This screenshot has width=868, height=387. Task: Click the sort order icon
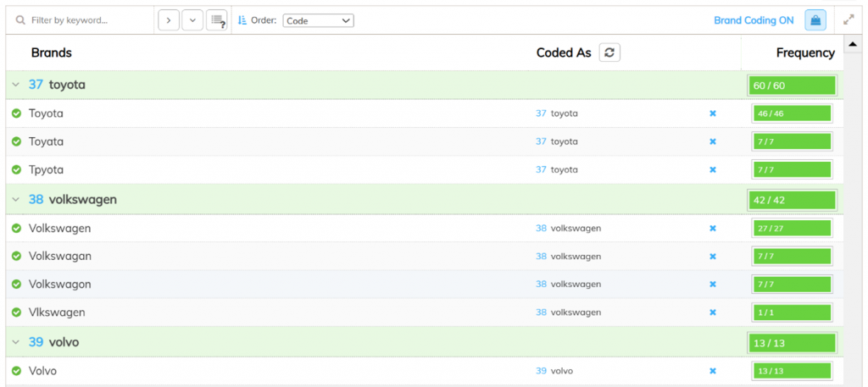242,20
